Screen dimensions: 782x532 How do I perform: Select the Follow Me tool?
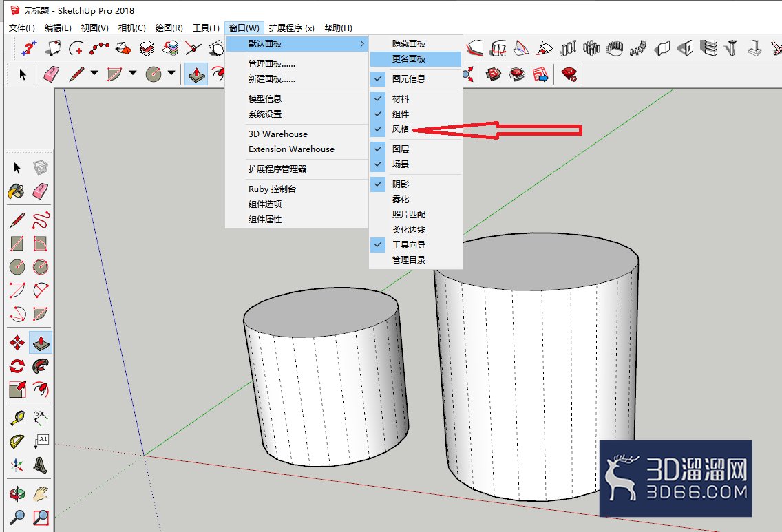pyautogui.click(x=41, y=366)
